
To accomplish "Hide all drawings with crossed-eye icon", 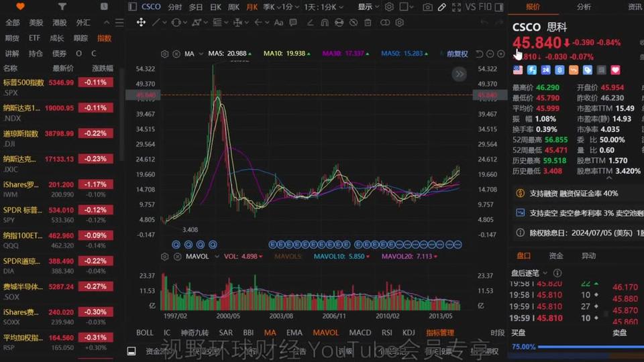I will 354,23.
